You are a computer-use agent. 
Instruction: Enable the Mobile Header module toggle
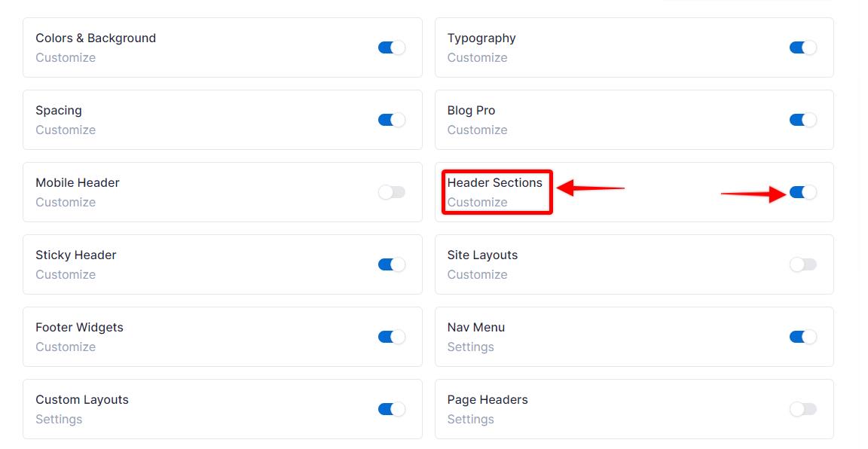(392, 192)
